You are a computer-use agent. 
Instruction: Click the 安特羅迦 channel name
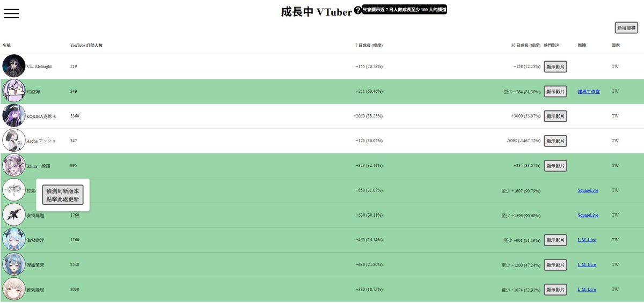pos(35,215)
